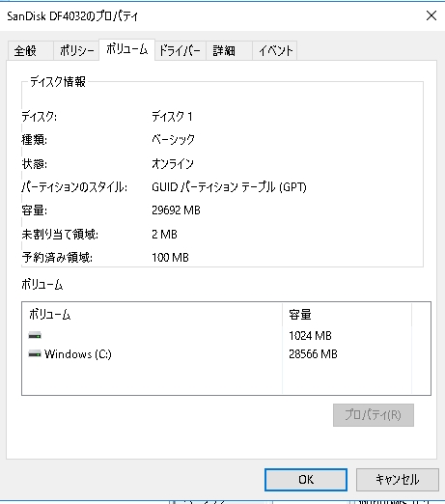445x504 pixels.
Task: Click the プロパティ(R) button
Action: (x=374, y=415)
